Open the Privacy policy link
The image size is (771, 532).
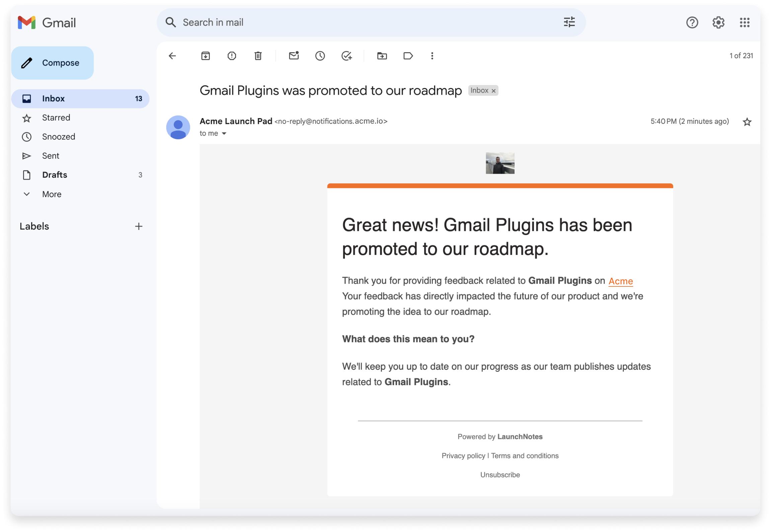pos(463,456)
